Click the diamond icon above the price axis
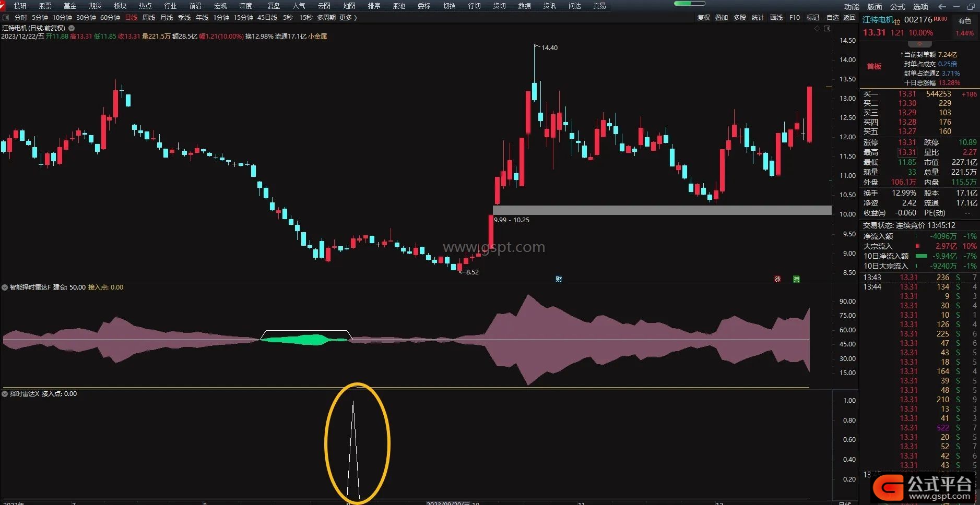 coord(817,29)
